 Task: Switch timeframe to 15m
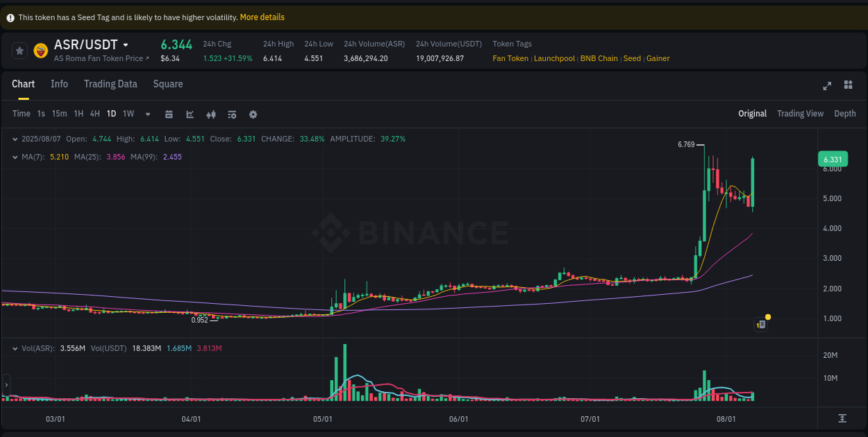tap(59, 113)
